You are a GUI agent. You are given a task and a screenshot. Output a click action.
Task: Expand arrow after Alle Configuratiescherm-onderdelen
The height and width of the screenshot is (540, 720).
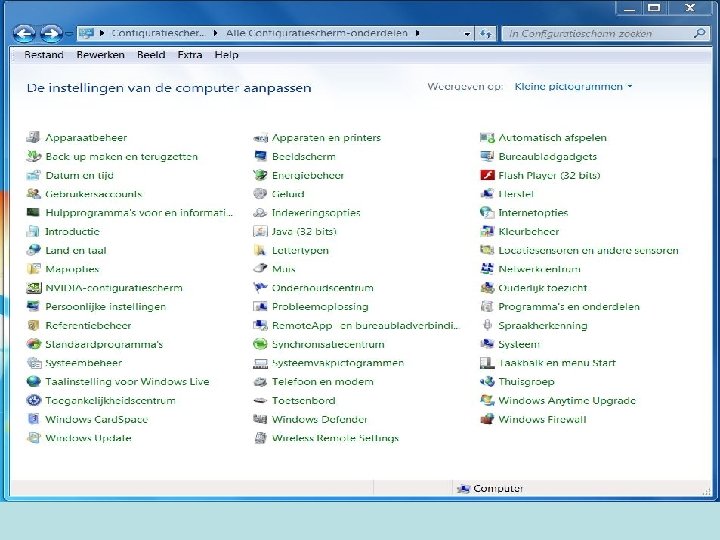click(x=417, y=33)
